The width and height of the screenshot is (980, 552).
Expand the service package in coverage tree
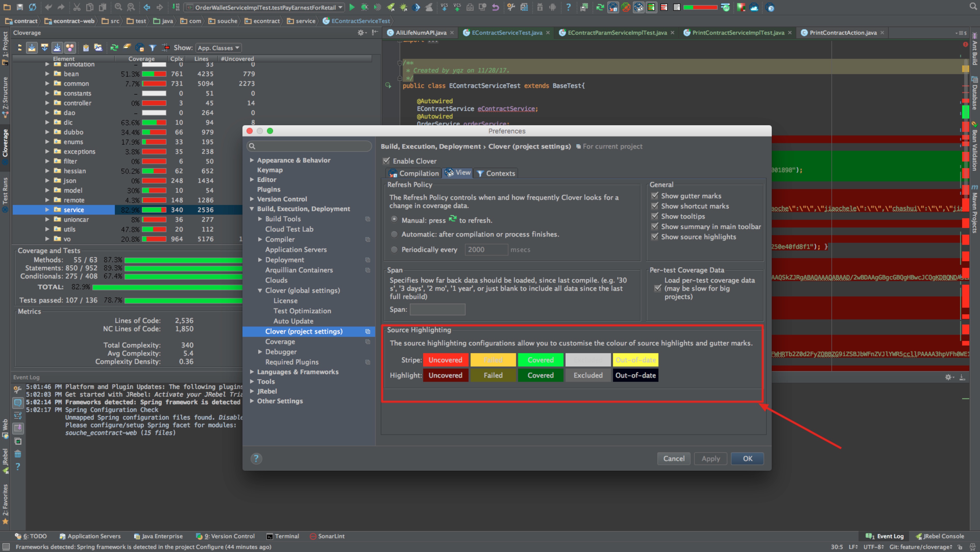point(47,209)
